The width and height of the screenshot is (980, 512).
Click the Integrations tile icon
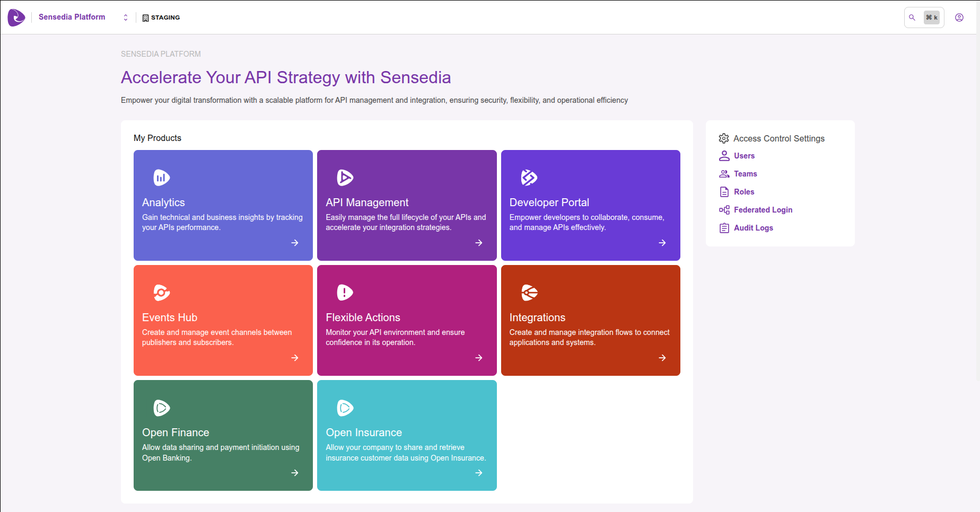pos(529,293)
